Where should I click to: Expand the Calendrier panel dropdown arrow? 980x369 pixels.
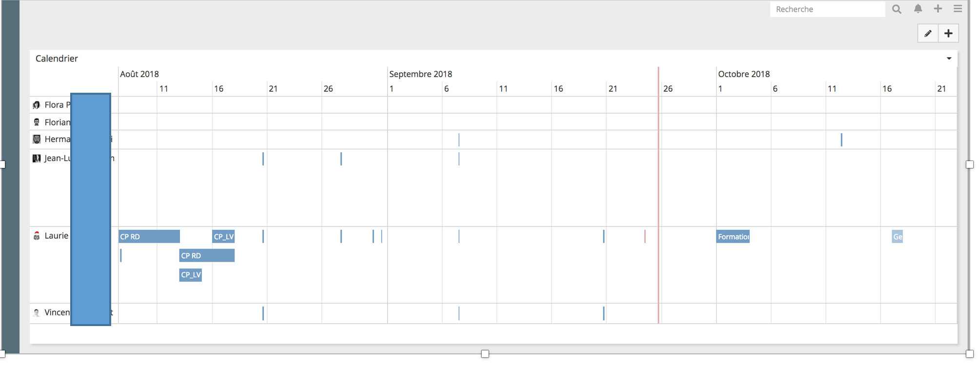click(949, 59)
